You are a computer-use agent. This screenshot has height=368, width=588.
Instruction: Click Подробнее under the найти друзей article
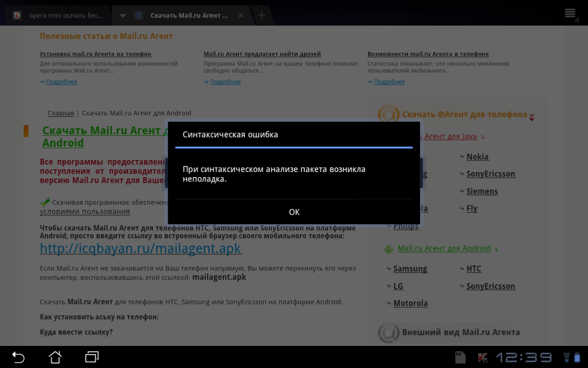click(226, 82)
